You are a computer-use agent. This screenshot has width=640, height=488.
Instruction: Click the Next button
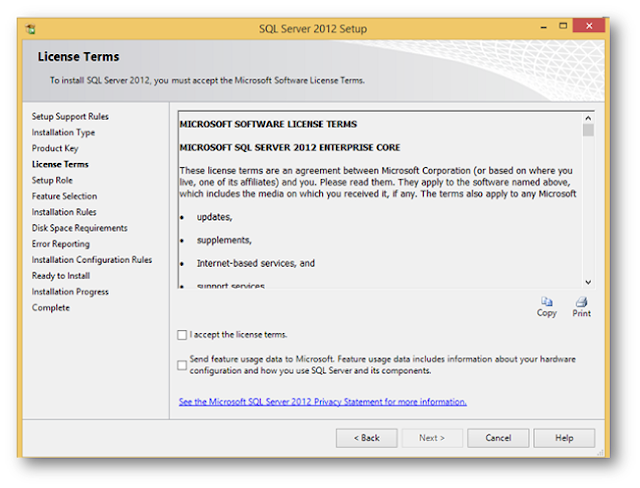pos(432,438)
